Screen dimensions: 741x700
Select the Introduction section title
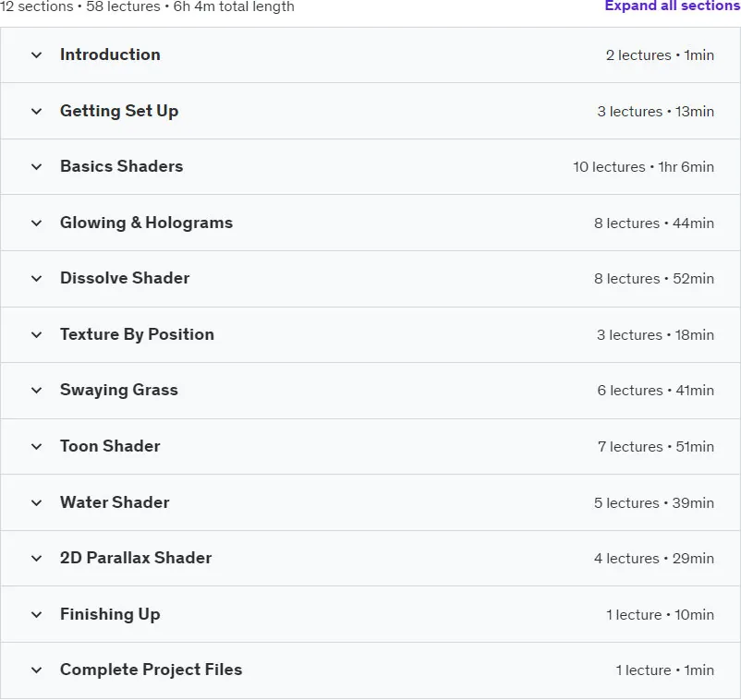pyautogui.click(x=110, y=54)
